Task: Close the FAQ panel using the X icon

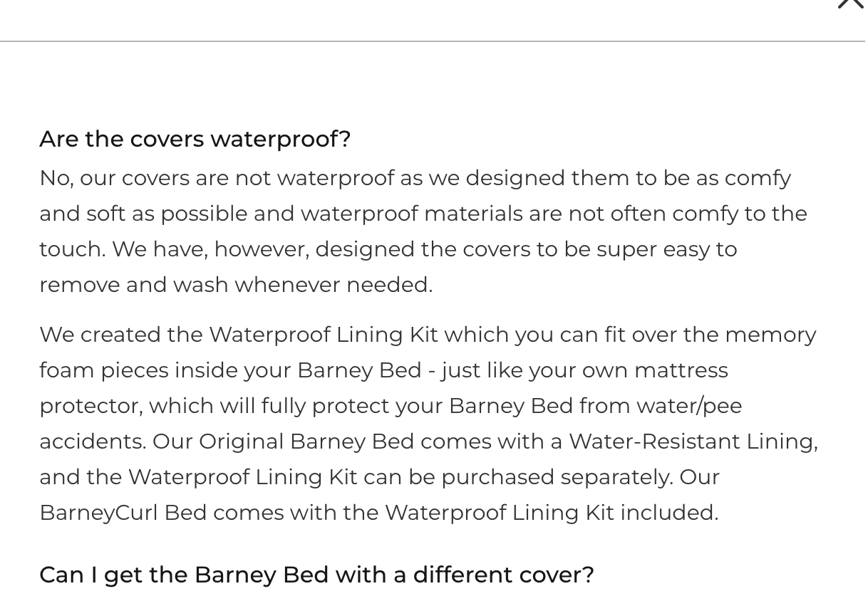Action: (x=851, y=3)
